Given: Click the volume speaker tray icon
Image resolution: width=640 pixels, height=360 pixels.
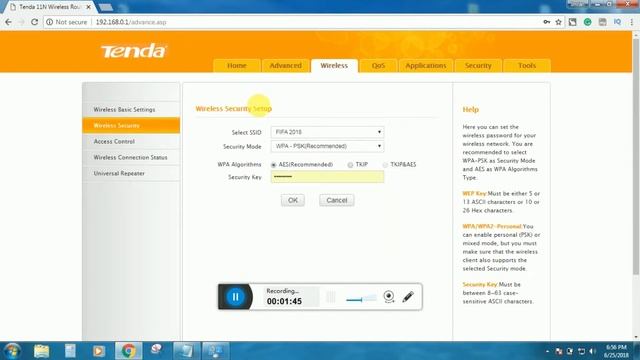Looking at the screenshot, I should pos(592,351).
